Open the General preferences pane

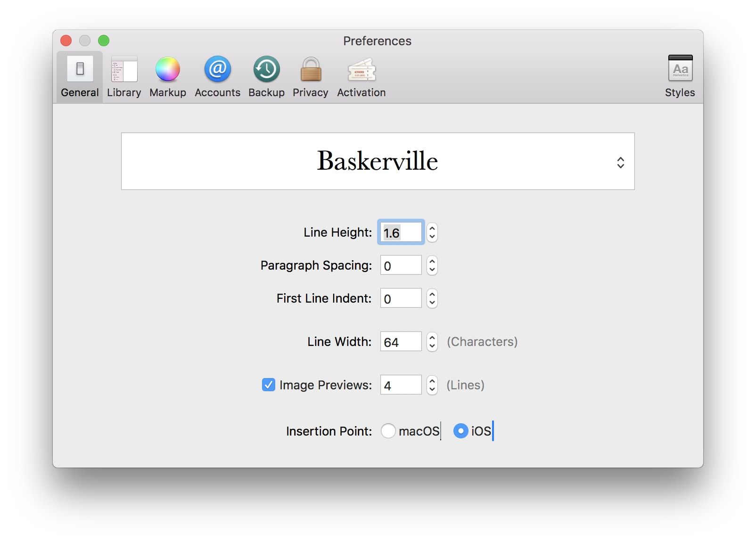(x=80, y=77)
